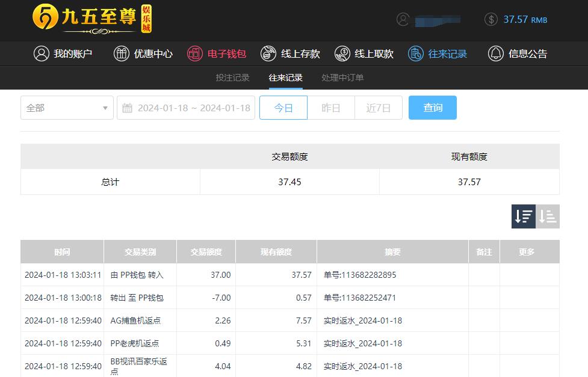Screen dimensions: 588x377
Task: Click the 37.57 RMB balance
Action: [525, 19]
